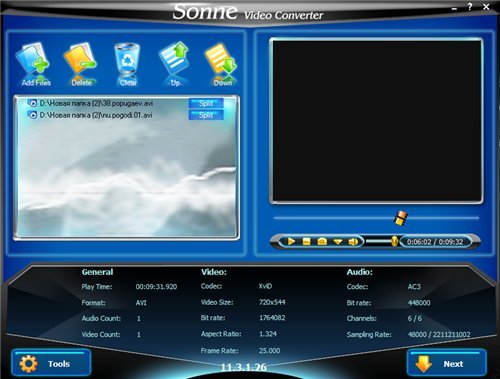
Task: Minimize the Sonne Video Converter window
Action: tap(454, 8)
